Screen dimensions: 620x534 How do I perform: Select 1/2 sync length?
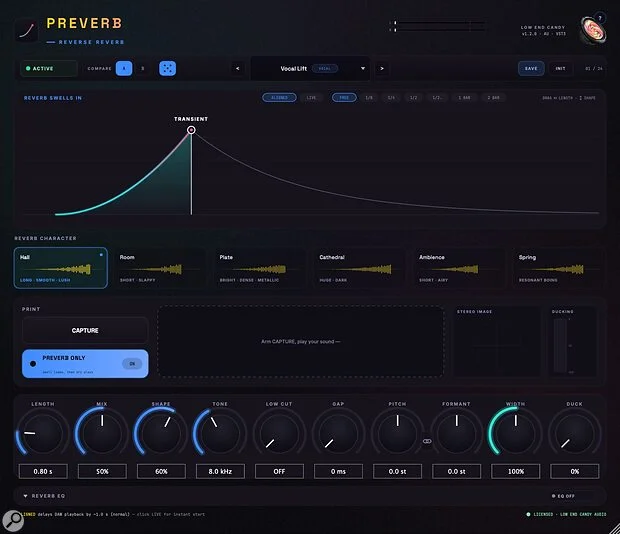point(414,98)
